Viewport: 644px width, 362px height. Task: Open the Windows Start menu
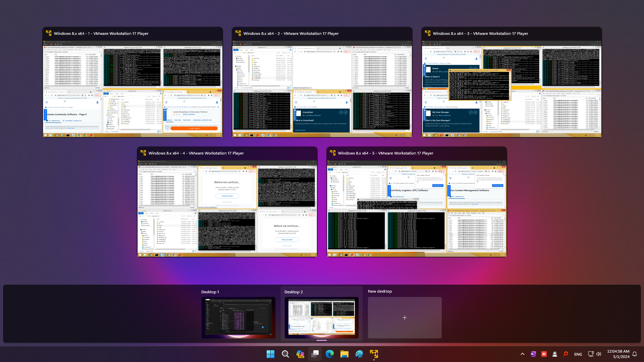pyautogui.click(x=270, y=354)
